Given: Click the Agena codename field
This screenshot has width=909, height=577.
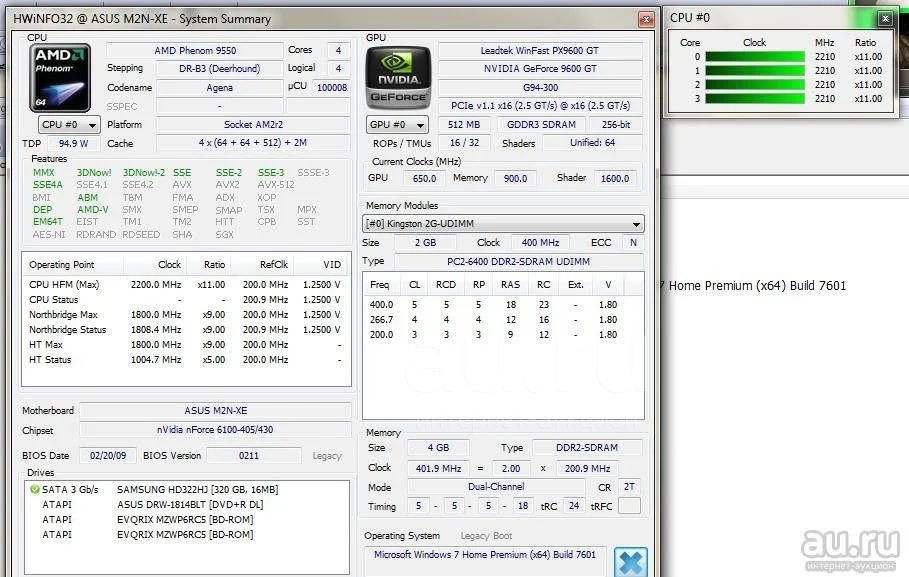Looking at the screenshot, I should click(x=219, y=88).
